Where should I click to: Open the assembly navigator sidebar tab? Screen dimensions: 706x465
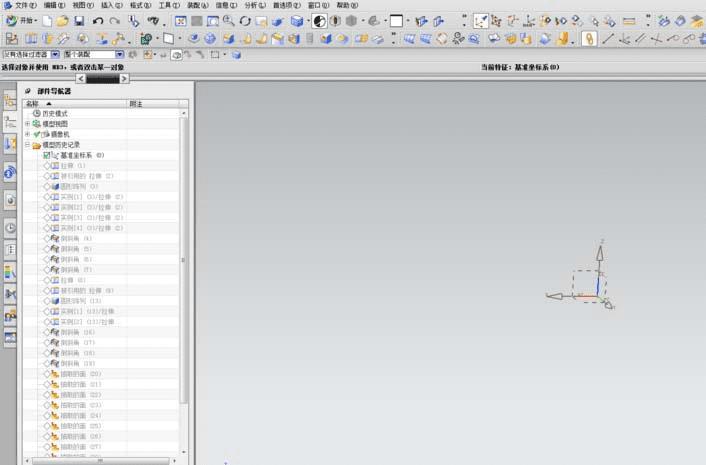tap(10, 102)
